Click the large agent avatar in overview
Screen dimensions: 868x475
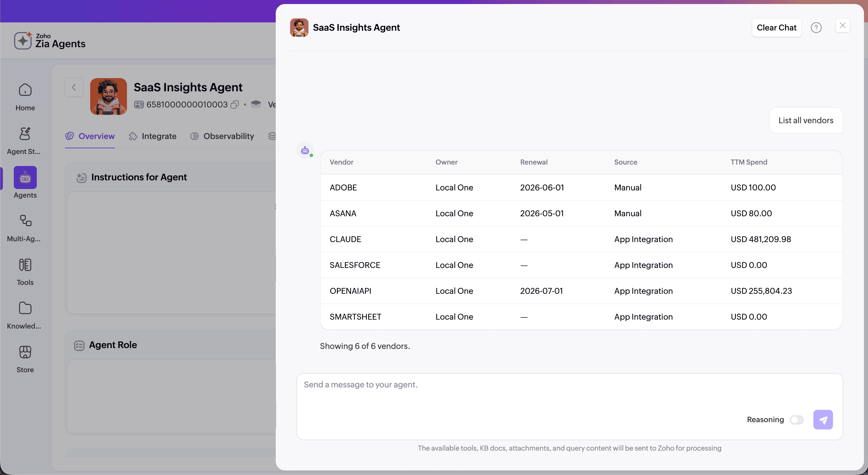coord(109,97)
